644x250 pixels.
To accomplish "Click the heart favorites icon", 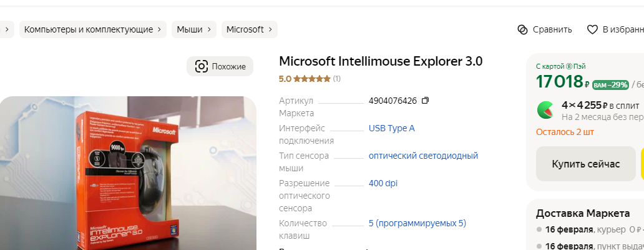I will [592, 29].
